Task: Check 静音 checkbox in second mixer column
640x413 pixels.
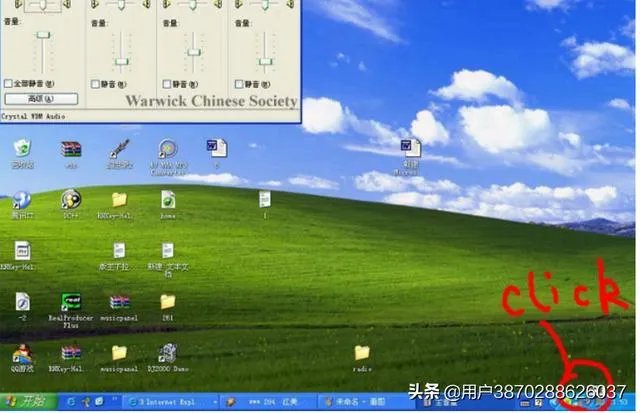Action: tap(95, 84)
